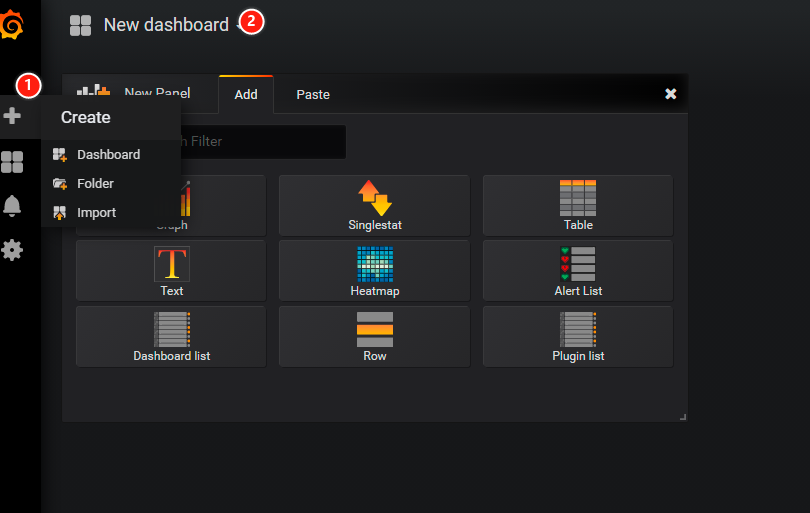This screenshot has height=513, width=810.
Task: Open the Dashboards grid icon in sidebar
Action: [x=12, y=162]
